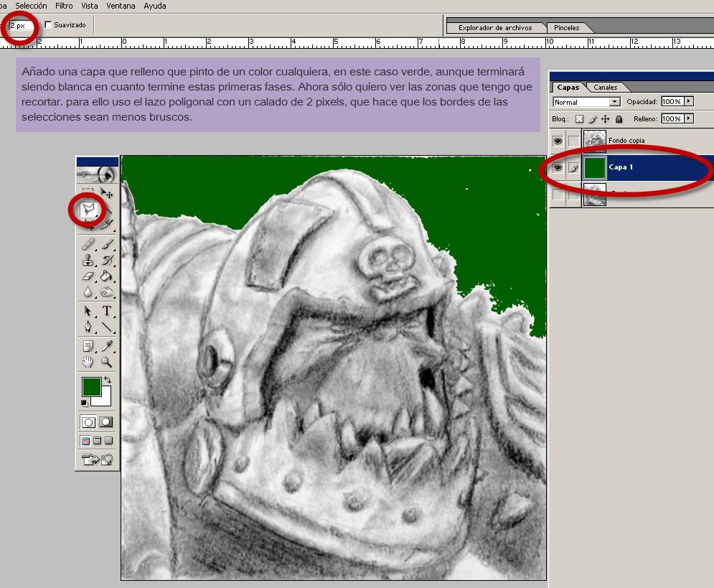Screen dimensions: 714x588
Task: Switch to Full Screen Mode
Action: click(x=108, y=440)
